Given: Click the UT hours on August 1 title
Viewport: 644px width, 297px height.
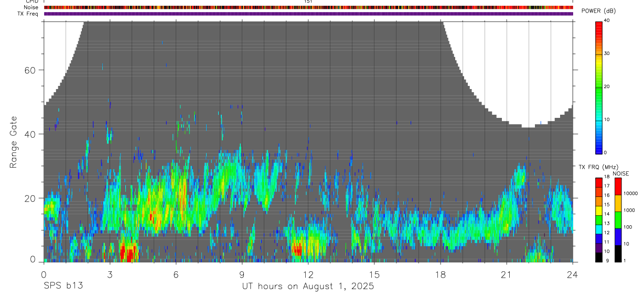Looking at the screenshot, I should coord(308,287).
